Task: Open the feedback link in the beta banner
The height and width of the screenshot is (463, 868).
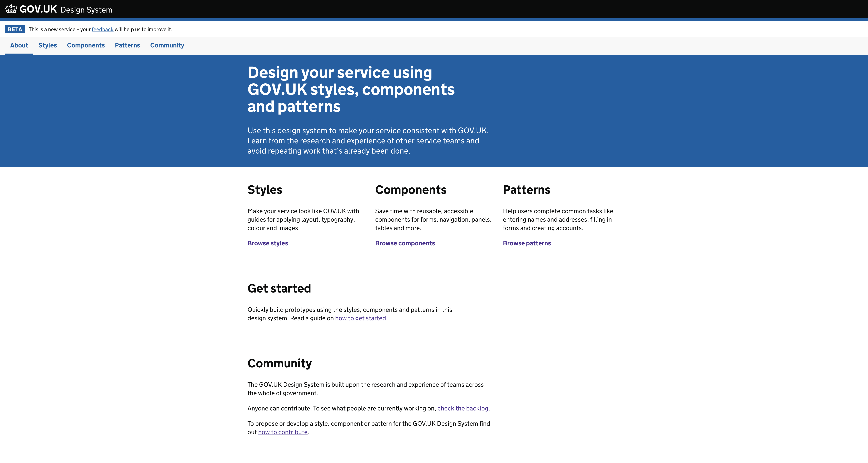Action: pyautogui.click(x=102, y=29)
